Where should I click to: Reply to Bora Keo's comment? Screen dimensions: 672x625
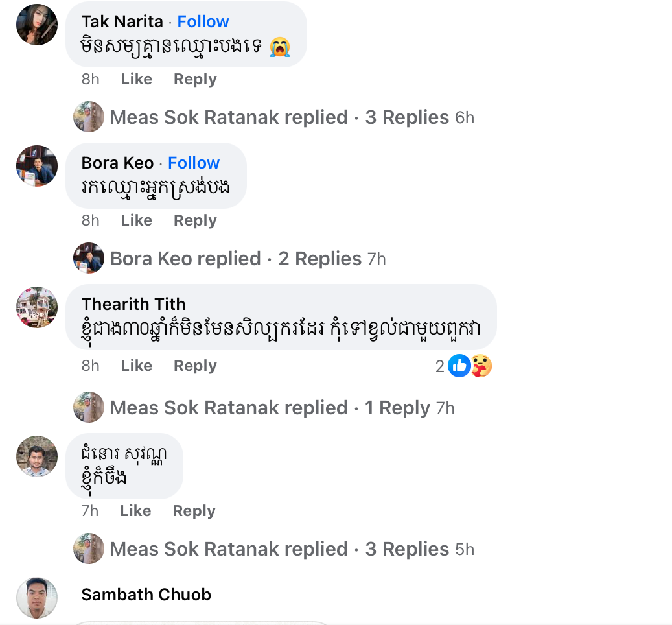pos(195,220)
